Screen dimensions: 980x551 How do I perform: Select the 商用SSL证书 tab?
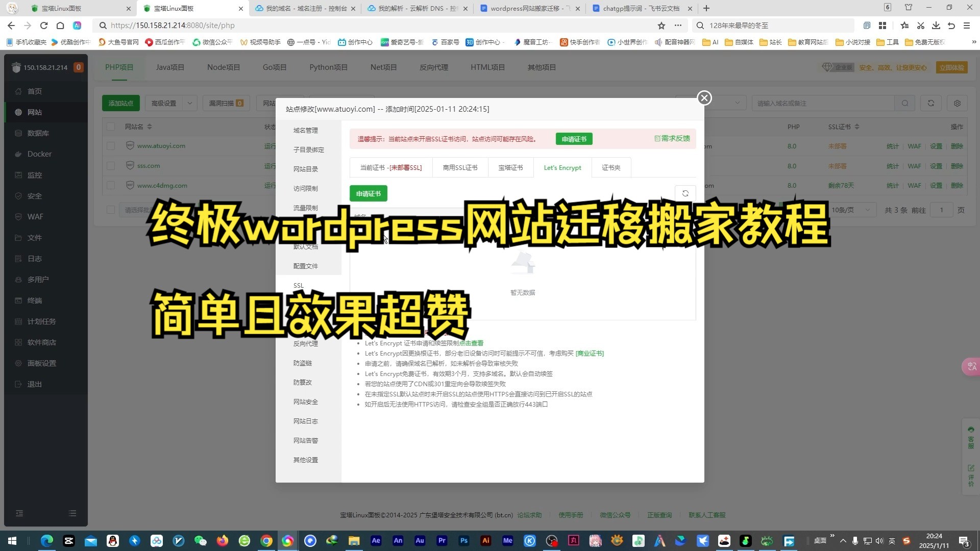point(460,167)
